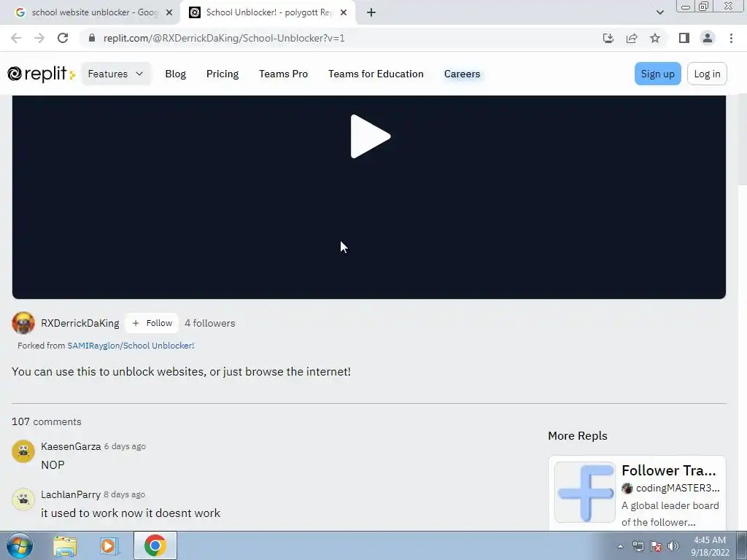747x560 pixels.
Task: Click the Sign up button
Action: [657, 74]
